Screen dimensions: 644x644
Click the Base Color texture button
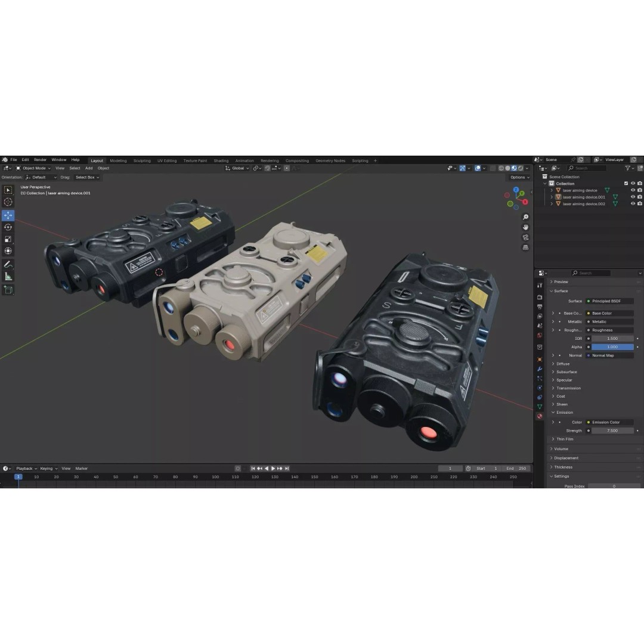[609, 314]
